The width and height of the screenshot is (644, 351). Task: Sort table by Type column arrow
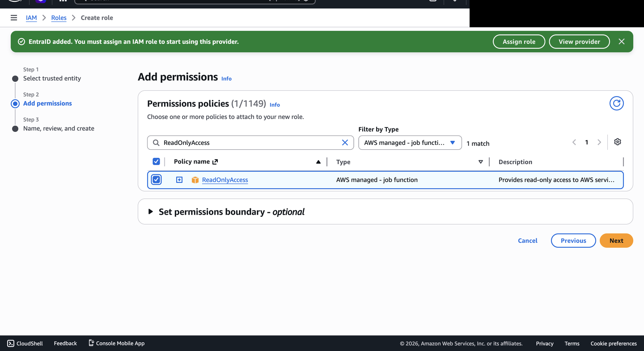coord(481,162)
